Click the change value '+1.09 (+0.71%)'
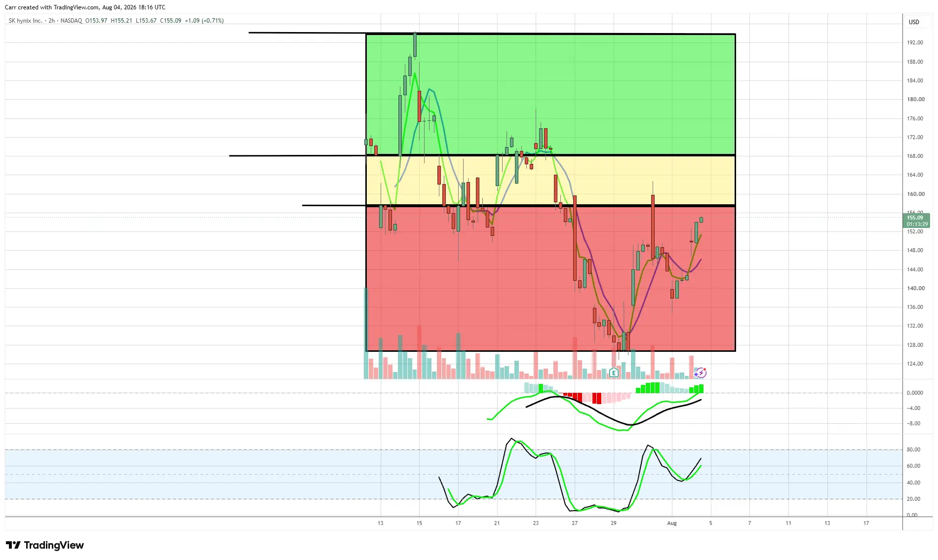Viewport: 938px width, 560px height. [x=204, y=21]
